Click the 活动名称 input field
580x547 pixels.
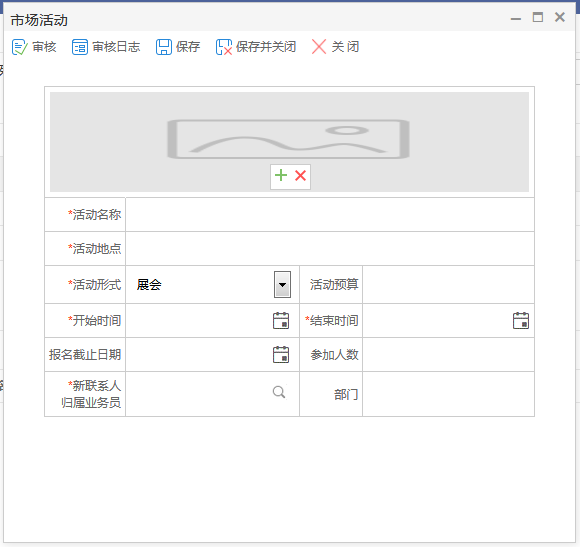pos(330,215)
